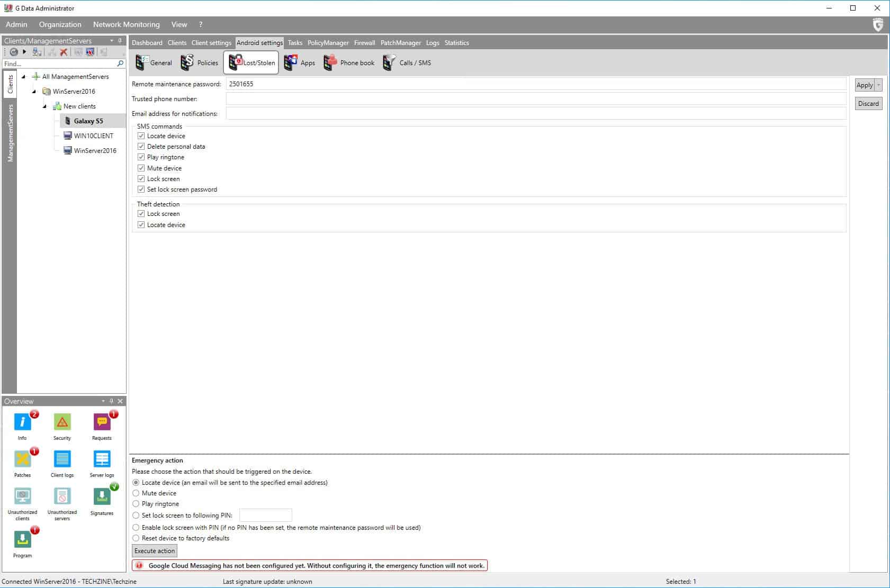Click the G Data shield logo
Viewport: 890px width, 588px height.
tap(878, 24)
